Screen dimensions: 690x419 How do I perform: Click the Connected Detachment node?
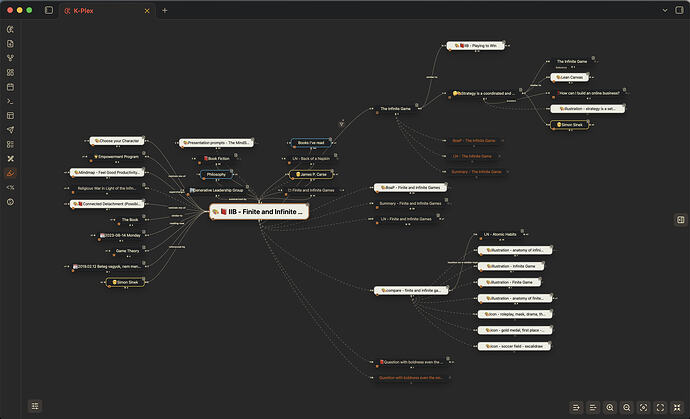tap(107, 204)
